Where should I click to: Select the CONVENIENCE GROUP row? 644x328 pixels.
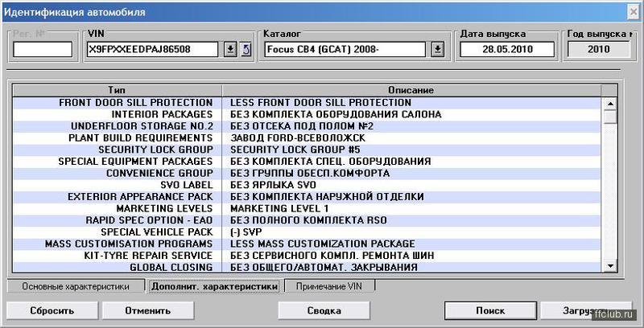click(x=308, y=173)
